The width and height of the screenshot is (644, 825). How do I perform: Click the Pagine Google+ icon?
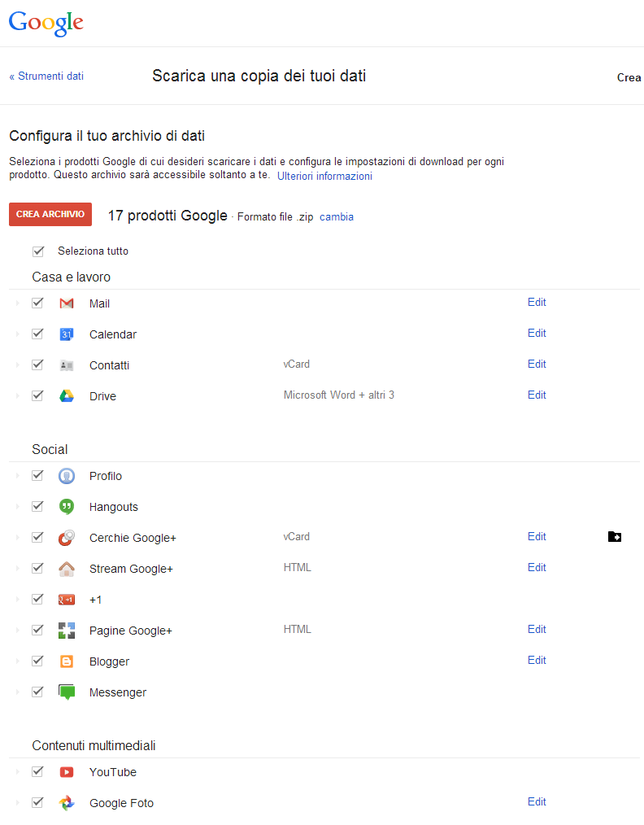[66, 631]
